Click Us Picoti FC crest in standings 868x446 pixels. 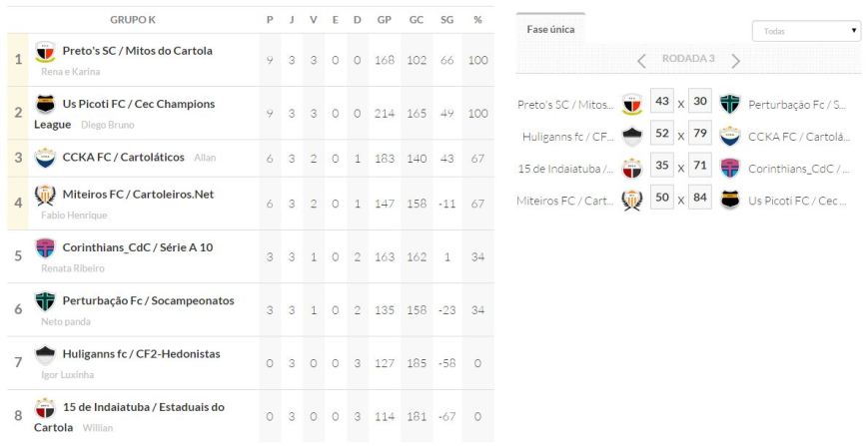45,104
